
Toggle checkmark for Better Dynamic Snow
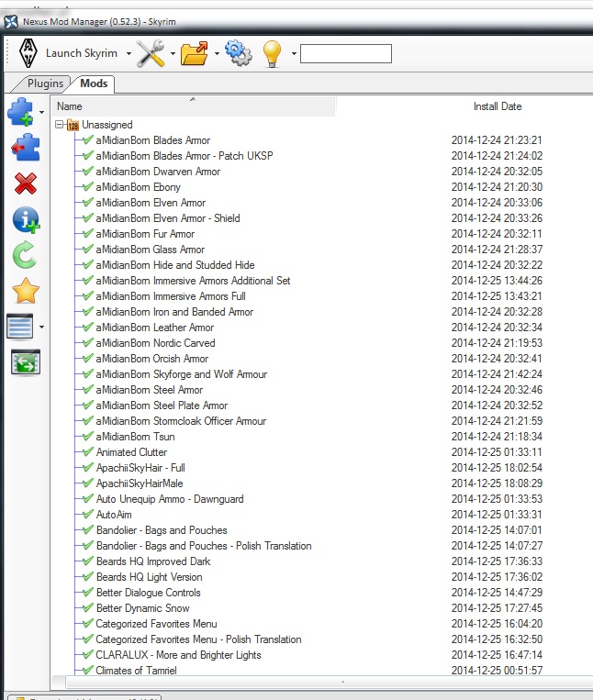point(88,607)
